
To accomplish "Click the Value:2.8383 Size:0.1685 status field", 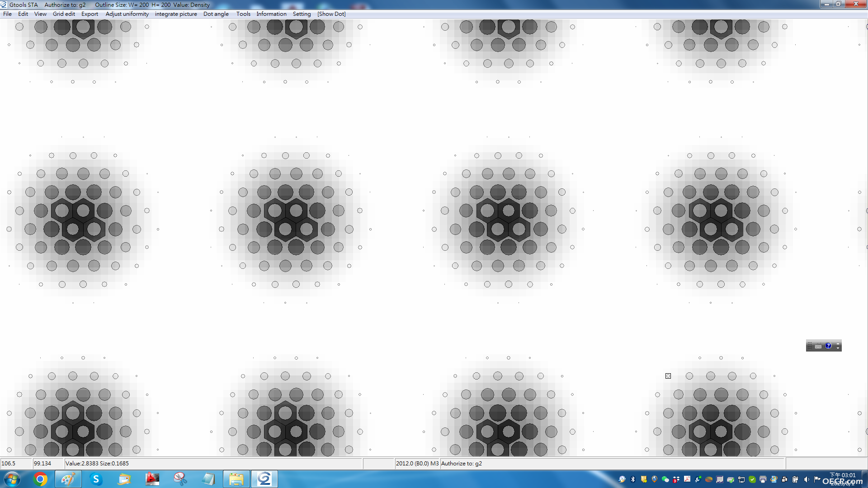I will pos(213,464).
